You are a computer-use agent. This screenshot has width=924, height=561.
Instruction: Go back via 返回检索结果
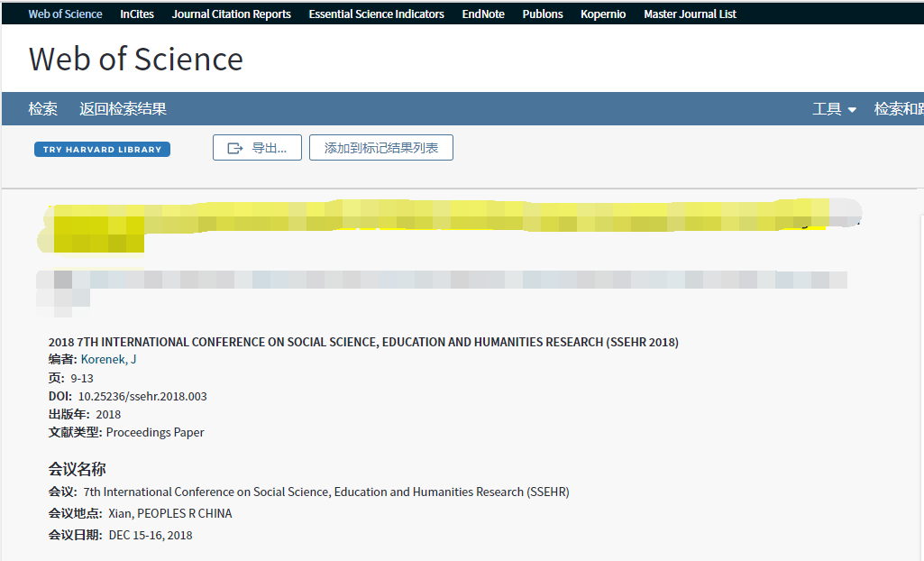123,109
